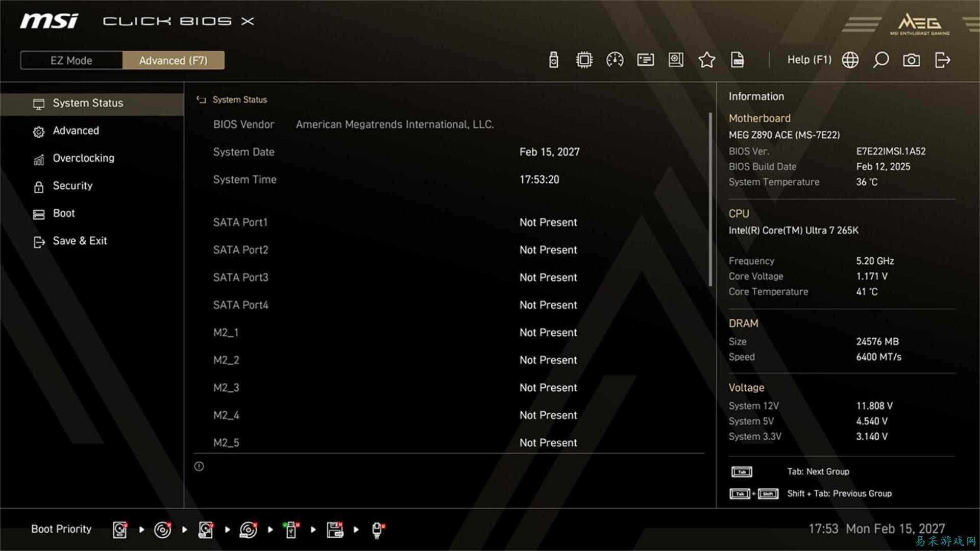This screenshot has height=551, width=980.
Task: Click the CPU chip icon in top toolbar
Action: tap(584, 60)
